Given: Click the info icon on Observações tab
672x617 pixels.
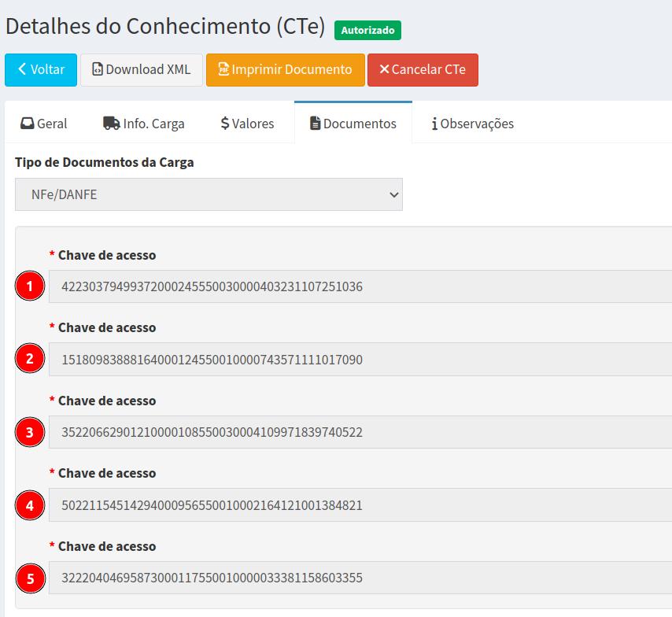Looking at the screenshot, I should [434, 124].
